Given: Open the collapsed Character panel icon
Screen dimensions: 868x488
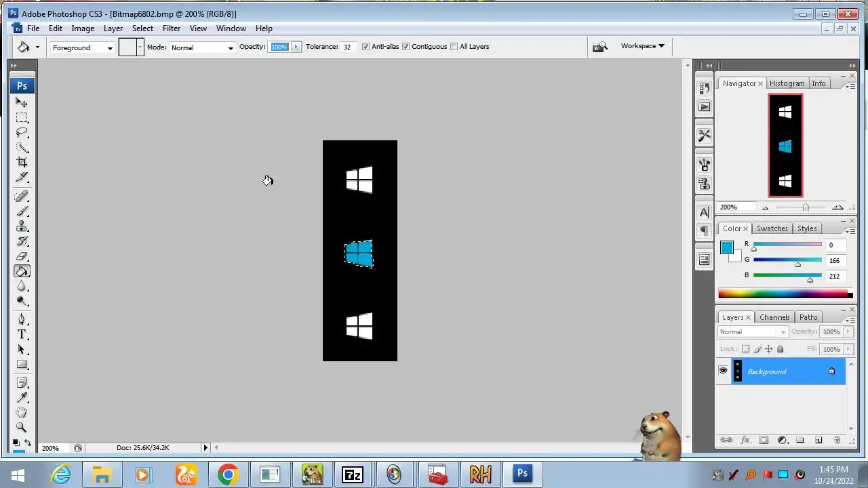Looking at the screenshot, I should pyautogui.click(x=704, y=212).
